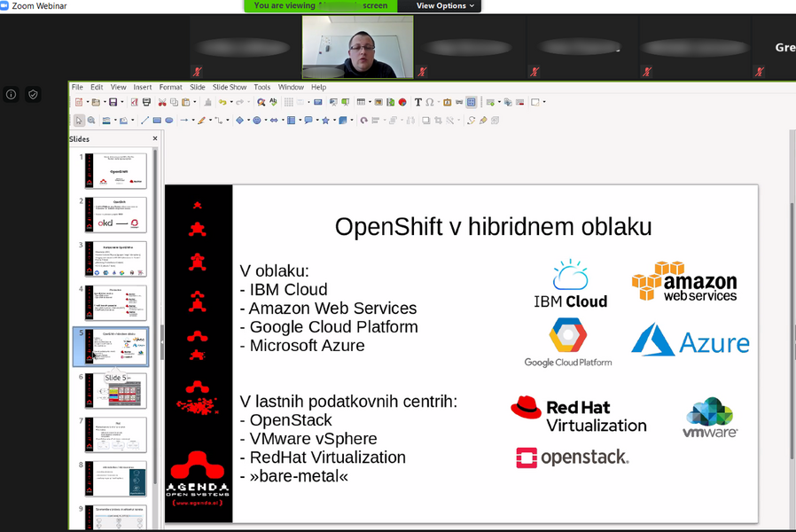796x532 pixels.
Task: Toggle Edit Points mode icon
Action: click(471, 121)
